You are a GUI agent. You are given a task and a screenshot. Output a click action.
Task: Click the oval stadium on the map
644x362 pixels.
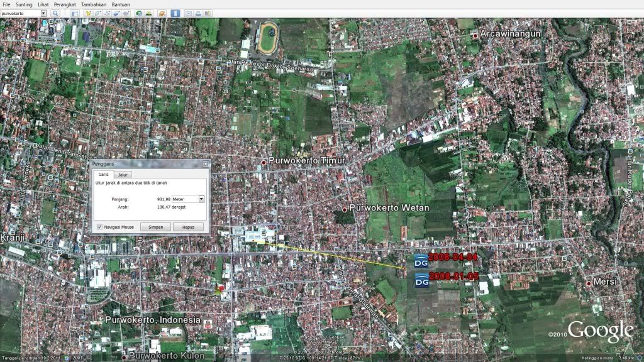click(x=268, y=38)
